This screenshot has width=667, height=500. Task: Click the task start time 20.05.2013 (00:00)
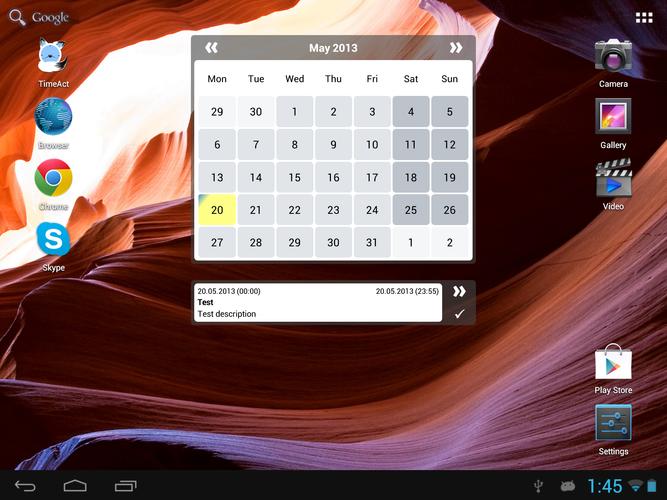point(229,291)
